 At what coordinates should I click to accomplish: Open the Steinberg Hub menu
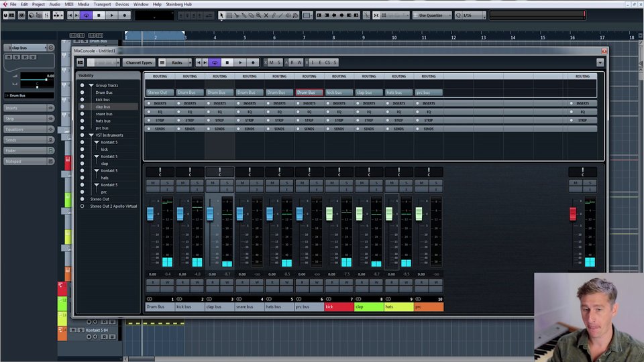tap(178, 4)
